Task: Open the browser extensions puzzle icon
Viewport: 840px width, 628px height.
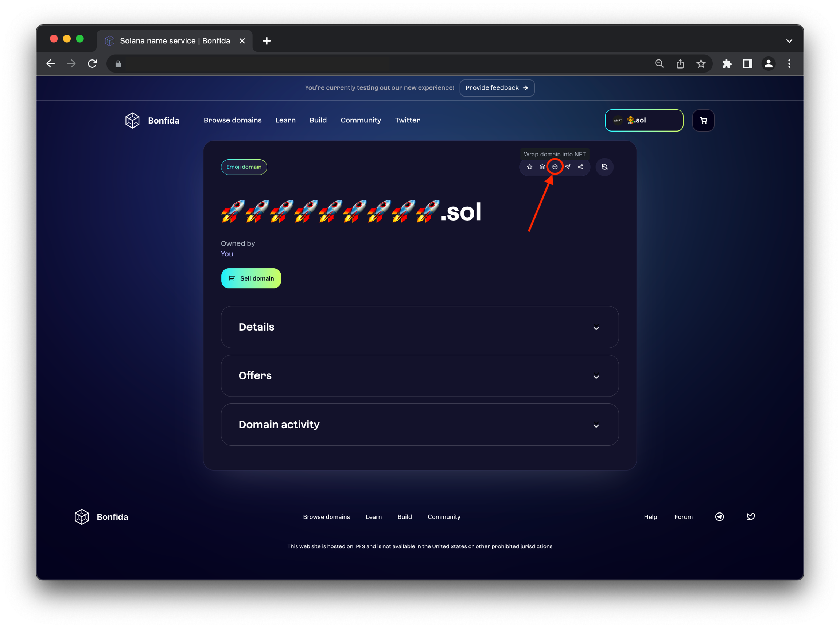Action: [727, 64]
